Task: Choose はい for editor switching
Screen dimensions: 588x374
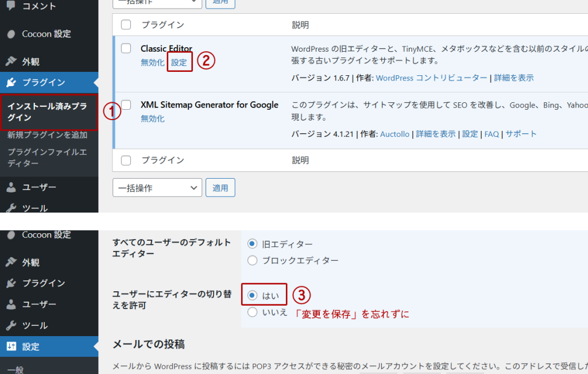Action: pos(253,295)
